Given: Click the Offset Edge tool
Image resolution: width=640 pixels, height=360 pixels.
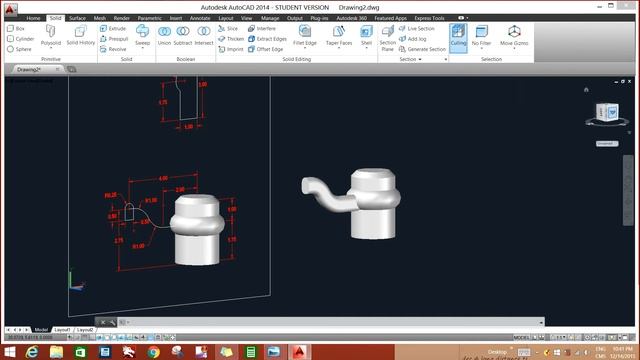Looking at the screenshot, I should coord(266,49).
